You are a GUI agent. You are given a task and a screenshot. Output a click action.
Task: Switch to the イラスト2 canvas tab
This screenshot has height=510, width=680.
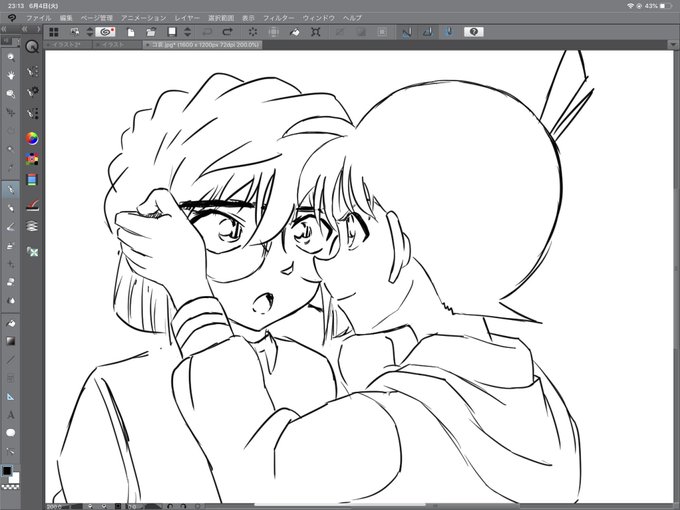(x=69, y=45)
